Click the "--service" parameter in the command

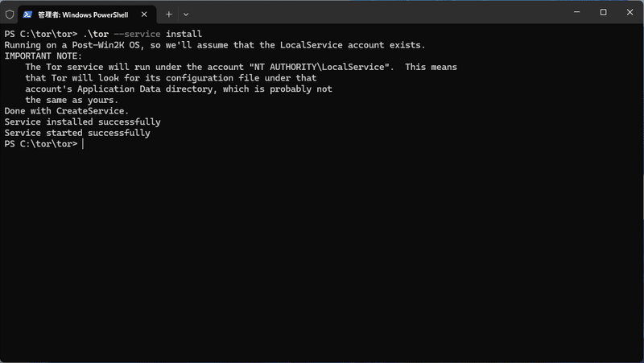tap(138, 34)
